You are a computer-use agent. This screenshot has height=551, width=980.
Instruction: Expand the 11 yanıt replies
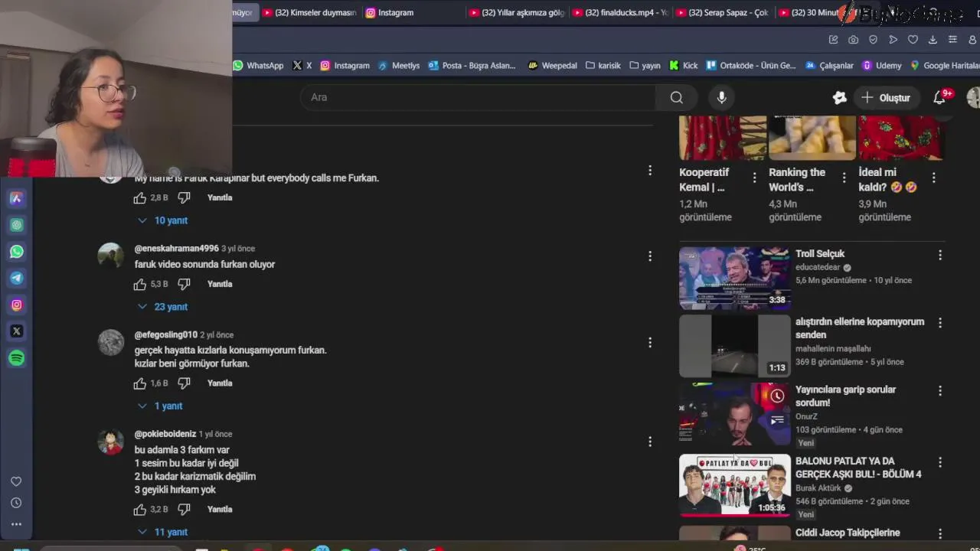(x=162, y=532)
